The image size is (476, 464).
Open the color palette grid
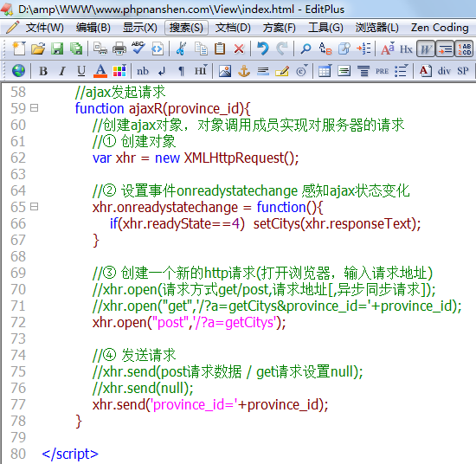tap(119, 71)
